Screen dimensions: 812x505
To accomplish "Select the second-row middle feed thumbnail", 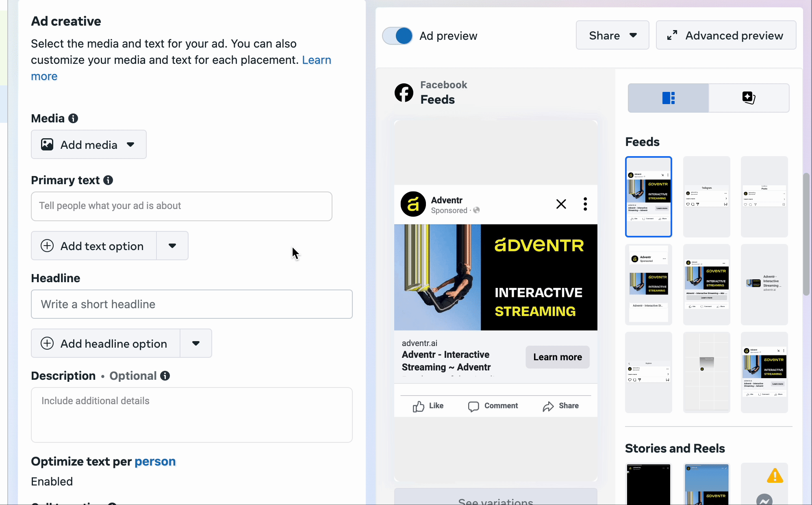I will pyautogui.click(x=706, y=285).
